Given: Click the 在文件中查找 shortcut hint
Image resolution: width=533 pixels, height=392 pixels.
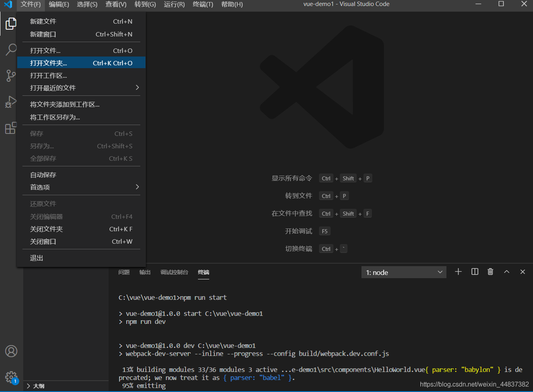Looking at the screenshot, I should [292, 213].
